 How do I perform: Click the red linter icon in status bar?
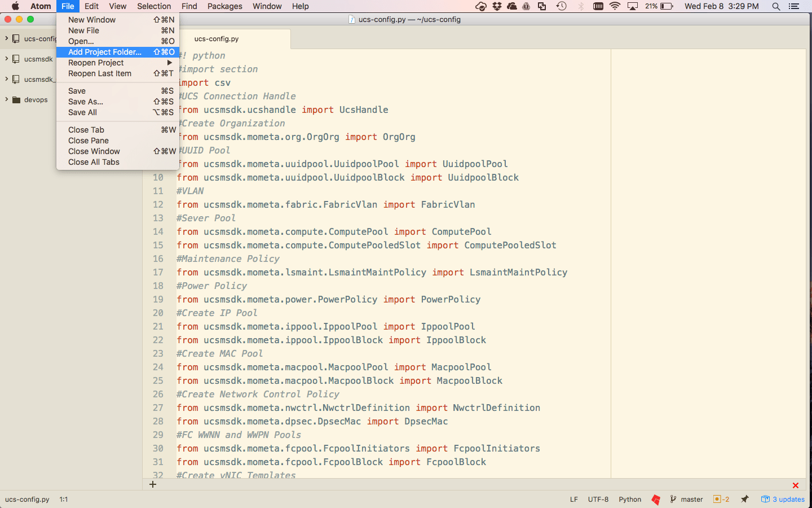(x=655, y=500)
